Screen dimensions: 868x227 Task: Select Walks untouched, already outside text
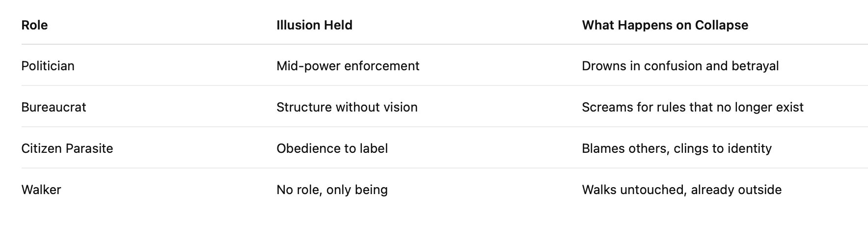click(x=681, y=190)
